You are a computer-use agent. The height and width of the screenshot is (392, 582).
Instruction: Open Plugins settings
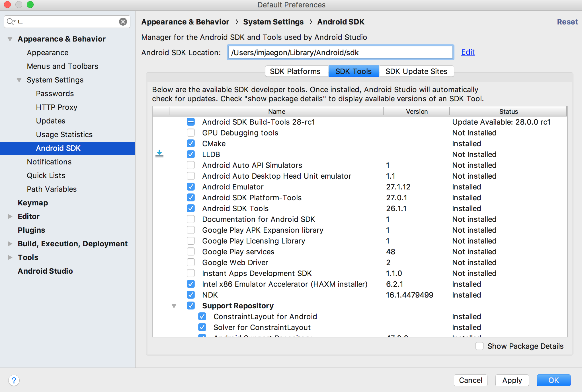pos(31,230)
